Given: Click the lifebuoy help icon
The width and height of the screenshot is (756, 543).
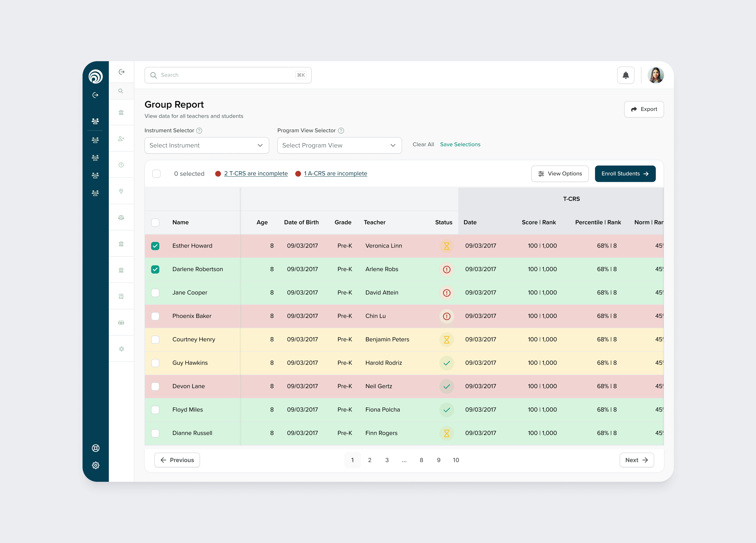Looking at the screenshot, I should 95,448.
